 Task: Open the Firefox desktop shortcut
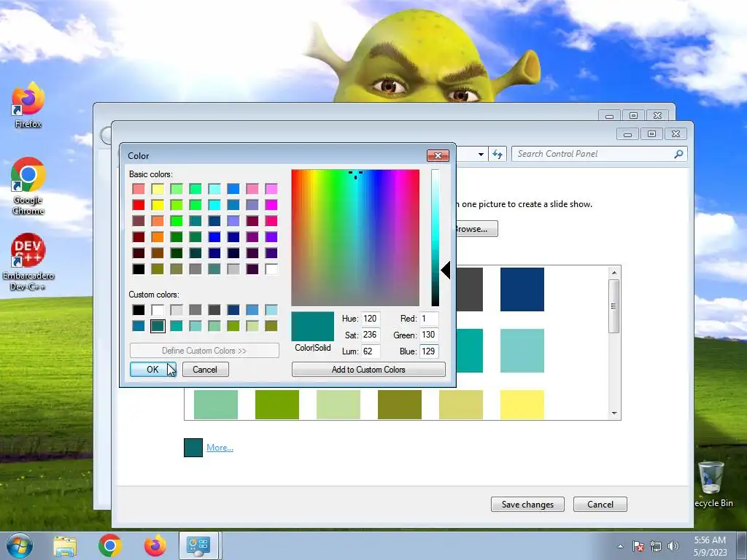(28, 105)
